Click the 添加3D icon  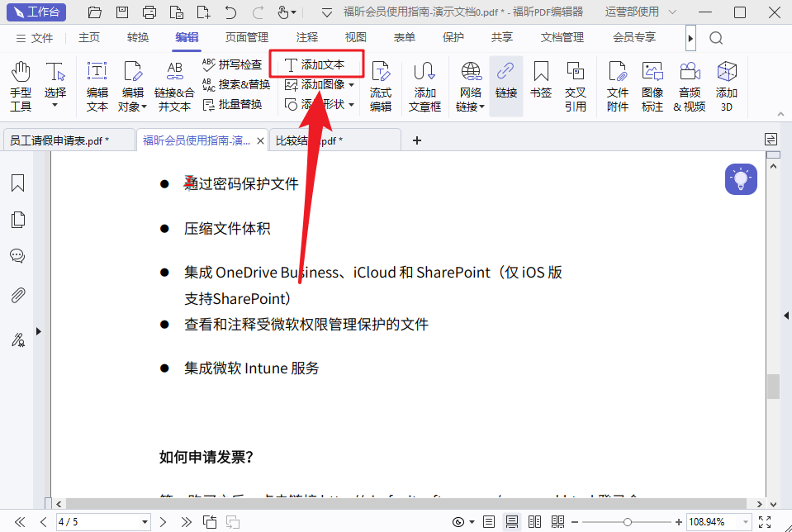pyautogui.click(x=727, y=87)
